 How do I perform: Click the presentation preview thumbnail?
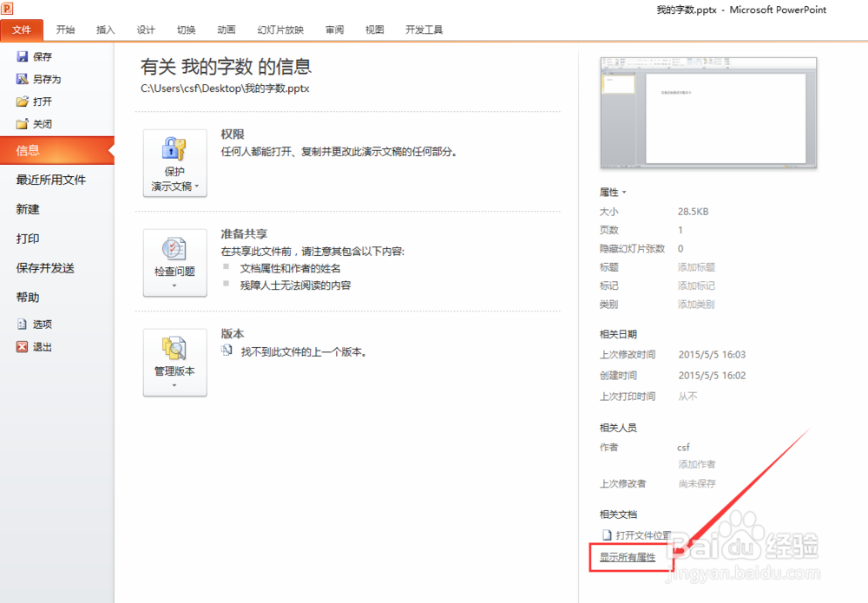(x=708, y=112)
